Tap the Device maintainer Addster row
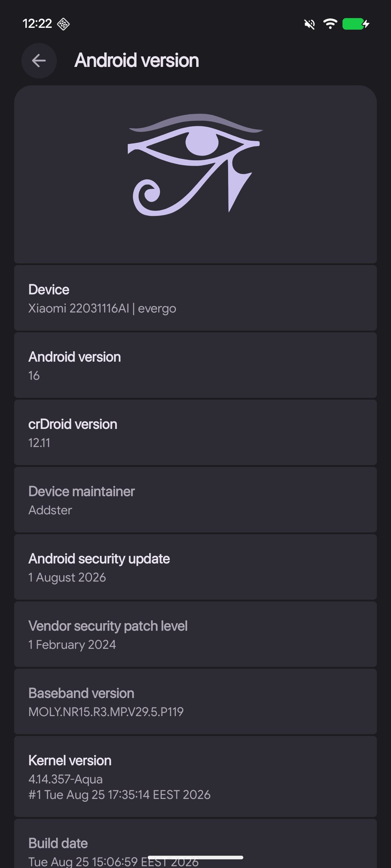Image resolution: width=391 pixels, height=868 pixels. (195, 500)
